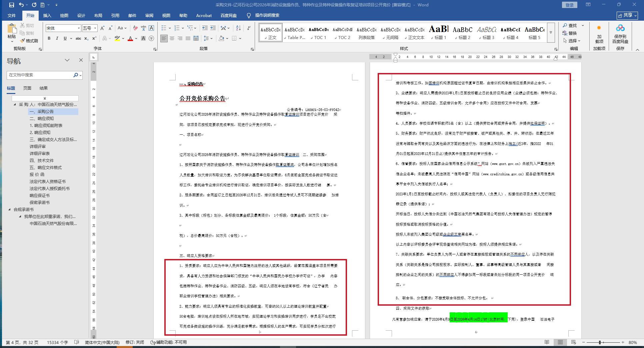Viewport: 644px width, 348px height.
Task: Open the Paragraph dialog launcher in the 段落 group
Action: click(x=252, y=49)
